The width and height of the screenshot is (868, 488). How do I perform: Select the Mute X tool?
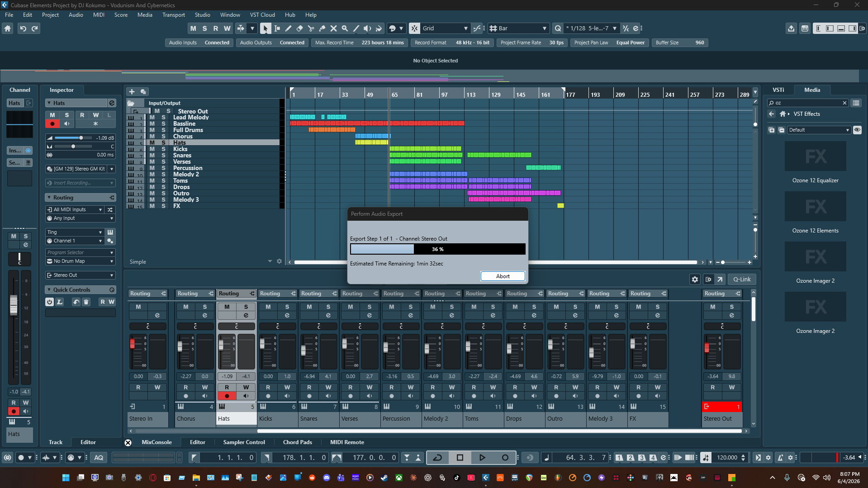333,28
